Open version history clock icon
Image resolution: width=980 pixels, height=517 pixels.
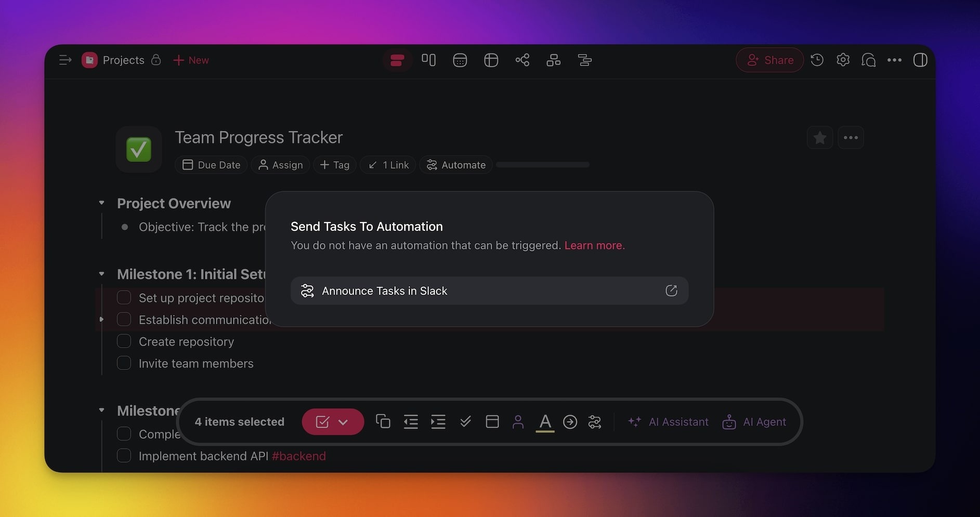(817, 60)
